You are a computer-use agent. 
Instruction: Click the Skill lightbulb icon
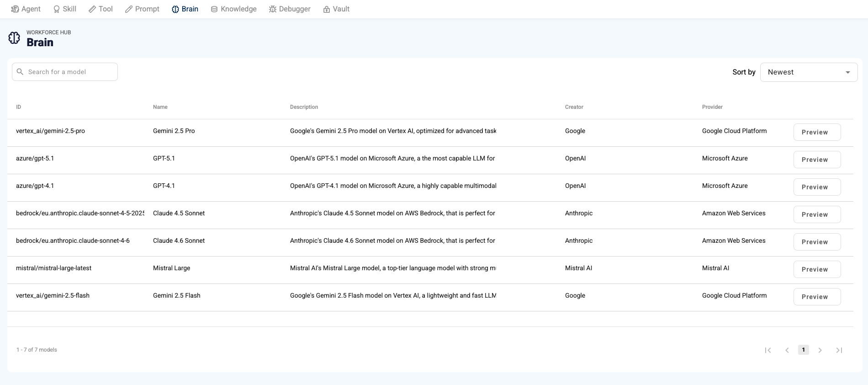[57, 9]
